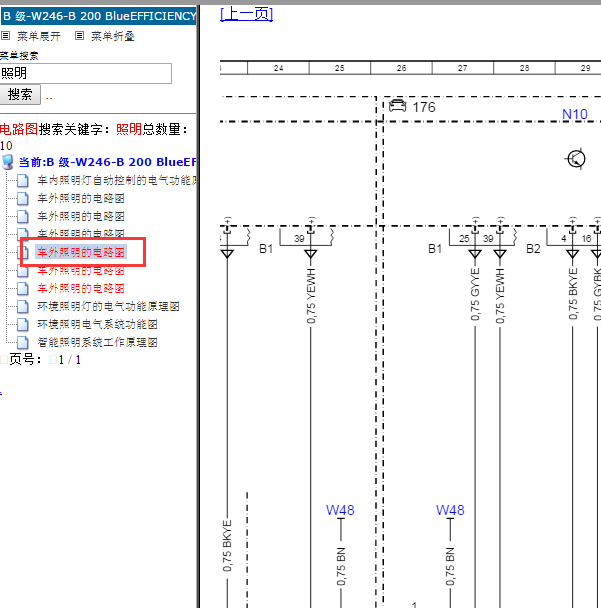Image resolution: width=601 pixels, height=608 pixels.
Task: Click connector pin number 4
Action: (564, 239)
